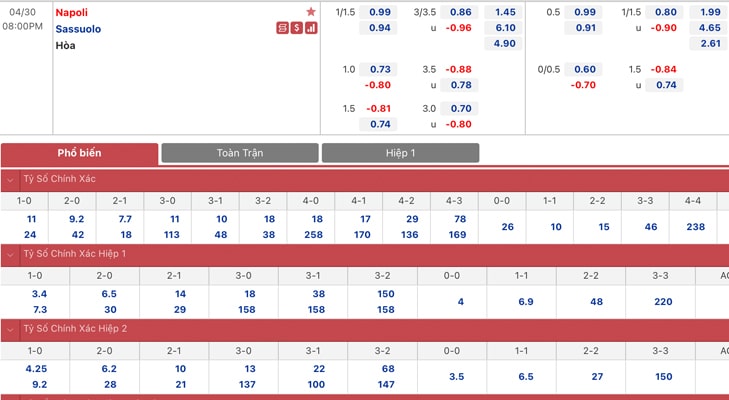This screenshot has height=400, width=729.
Task: Choose Hiệp 2 correct score 1-0 odds 4.25
Action: (x=35, y=369)
